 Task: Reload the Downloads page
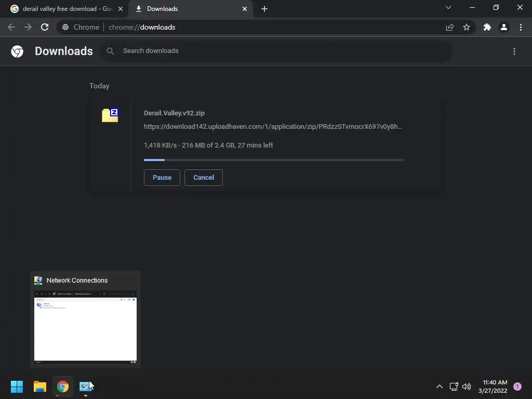pos(45,27)
